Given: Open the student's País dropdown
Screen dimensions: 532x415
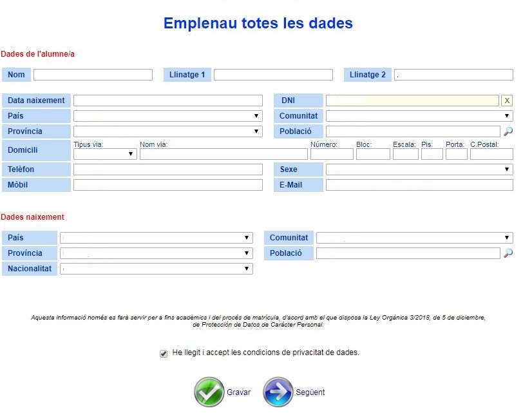Looking at the screenshot, I should (x=168, y=116).
